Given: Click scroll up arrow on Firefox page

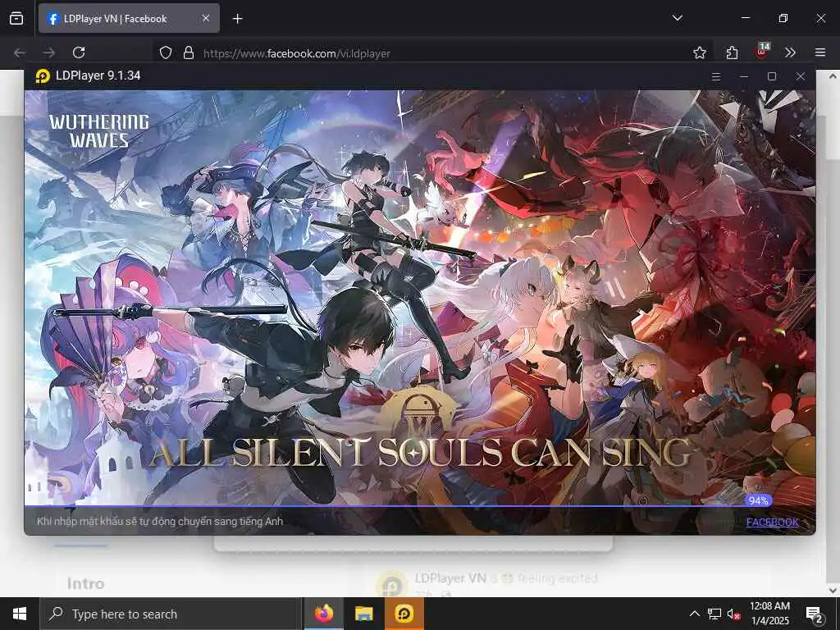Looking at the screenshot, I should [833, 76].
